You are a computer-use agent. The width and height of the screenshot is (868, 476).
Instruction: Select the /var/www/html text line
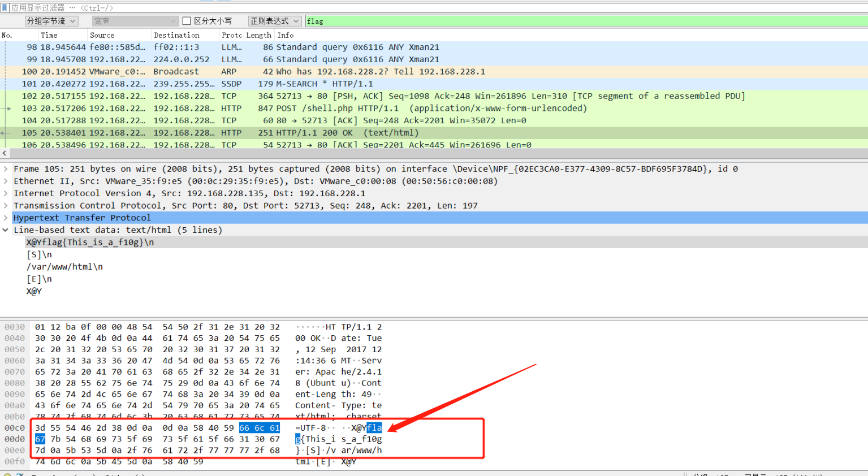(65, 266)
